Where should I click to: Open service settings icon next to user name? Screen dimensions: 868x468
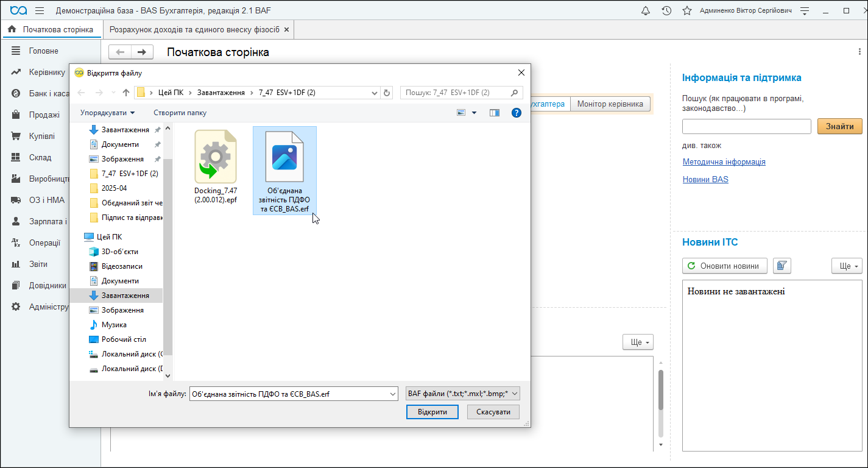(805, 11)
